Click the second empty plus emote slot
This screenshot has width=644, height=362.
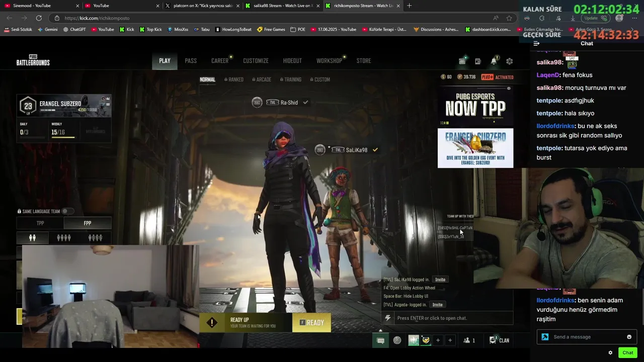coord(450,340)
